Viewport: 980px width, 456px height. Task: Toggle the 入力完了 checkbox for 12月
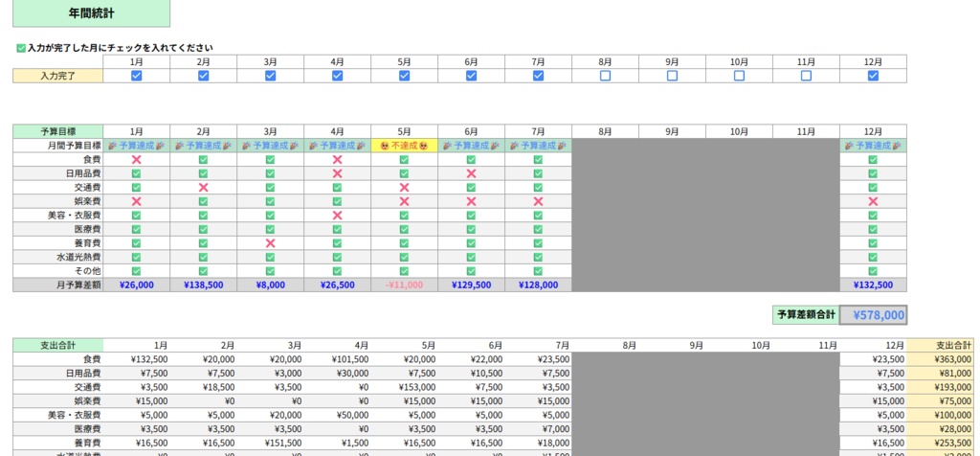coord(873,76)
